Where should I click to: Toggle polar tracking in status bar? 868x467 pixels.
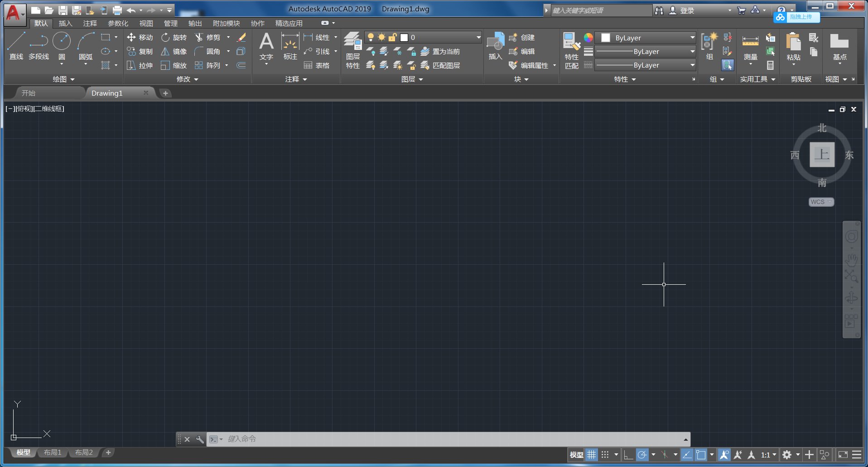pyautogui.click(x=642, y=455)
